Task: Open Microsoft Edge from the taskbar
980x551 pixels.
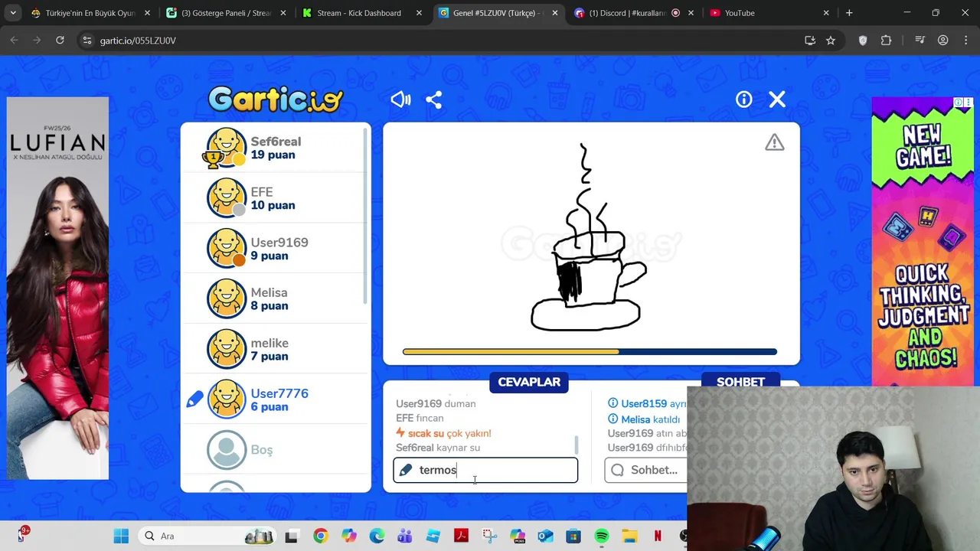Action: 377,536
